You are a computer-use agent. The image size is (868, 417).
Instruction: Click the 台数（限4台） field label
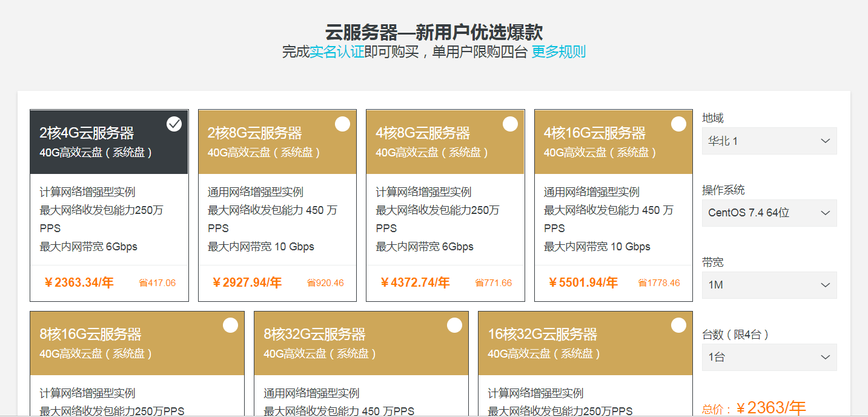735,335
